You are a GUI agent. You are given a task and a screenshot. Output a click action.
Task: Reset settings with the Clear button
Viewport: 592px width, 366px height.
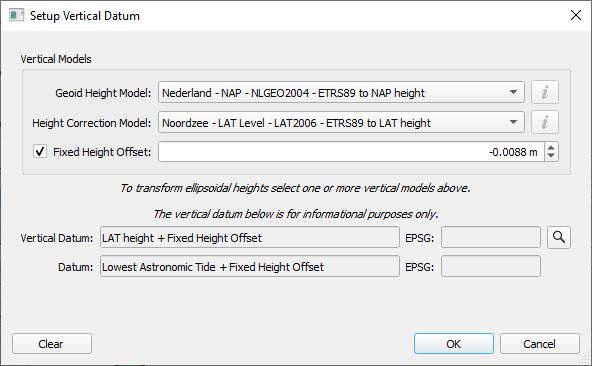pyautogui.click(x=52, y=344)
